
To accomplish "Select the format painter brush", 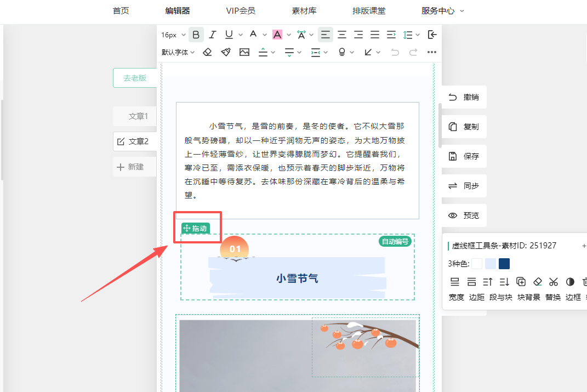I will pyautogui.click(x=226, y=52).
